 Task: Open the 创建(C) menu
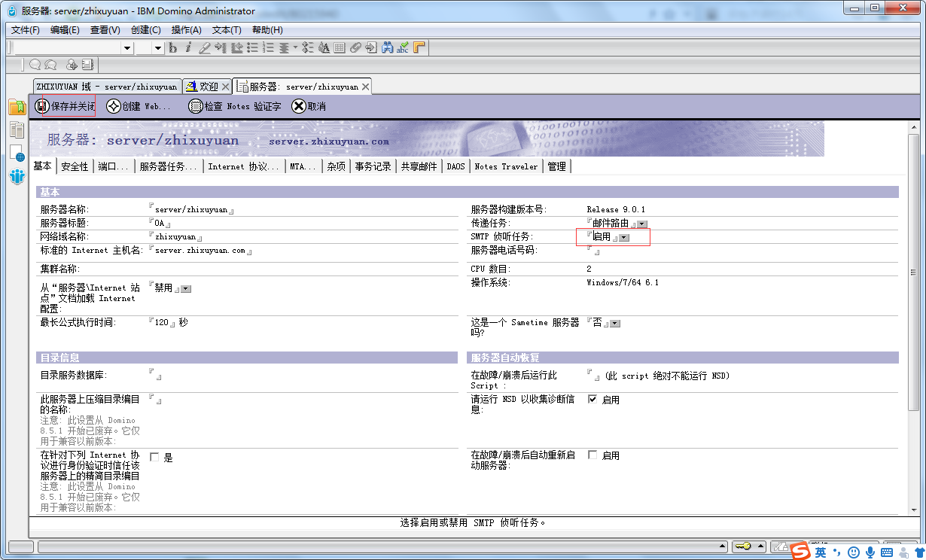point(146,30)
